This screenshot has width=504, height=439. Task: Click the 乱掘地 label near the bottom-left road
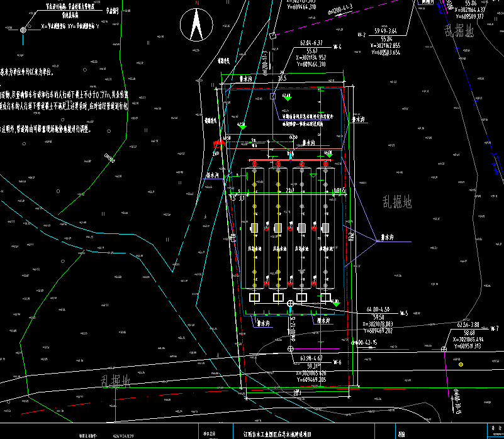[x=115, y=382]
